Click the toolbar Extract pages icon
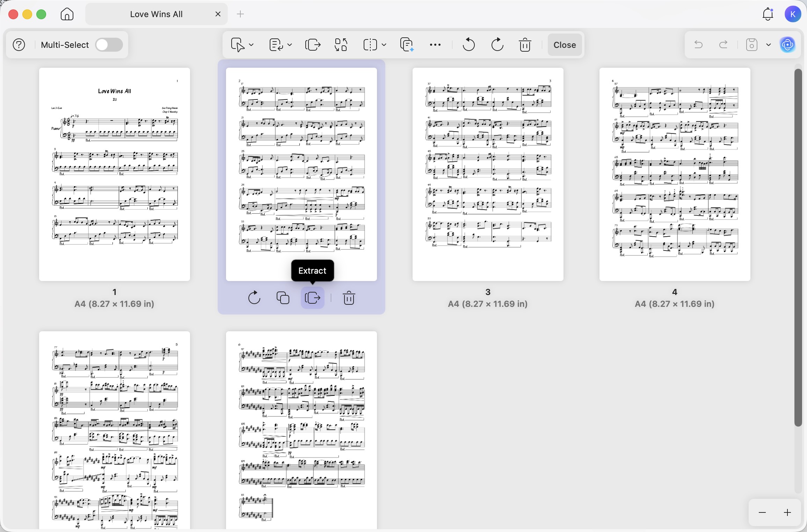Screen dimensions: 807x532 click(x=313, y=45)
